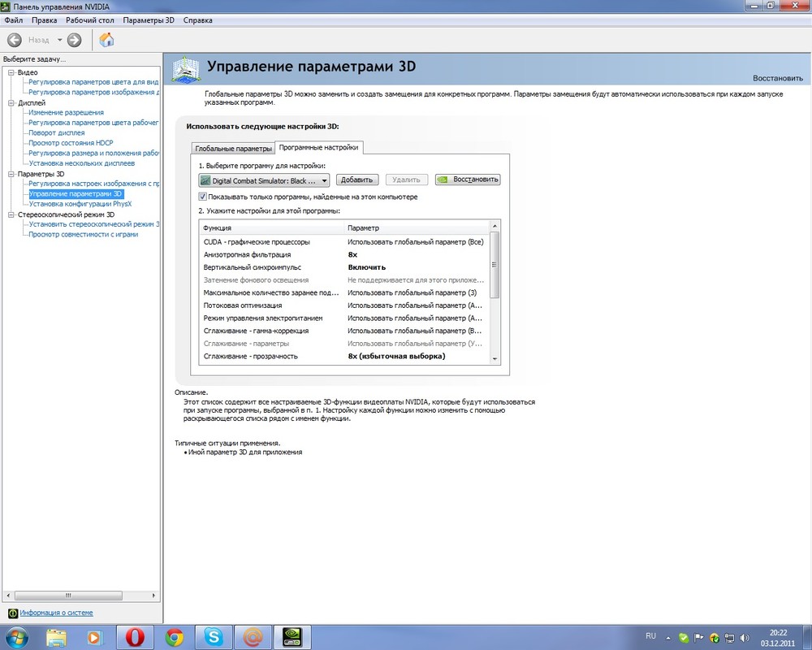The height and width of the screenshot is (650, 812).
Task: Open Информация о системе link
Action: 57,613
